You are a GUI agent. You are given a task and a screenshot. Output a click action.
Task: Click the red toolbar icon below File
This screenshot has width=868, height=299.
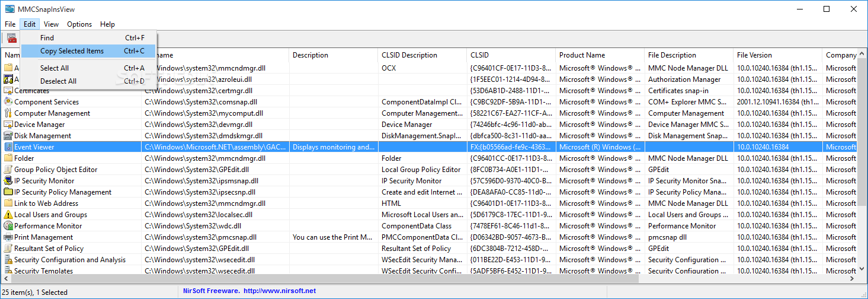pyautogui.click(x=12, y=39)
